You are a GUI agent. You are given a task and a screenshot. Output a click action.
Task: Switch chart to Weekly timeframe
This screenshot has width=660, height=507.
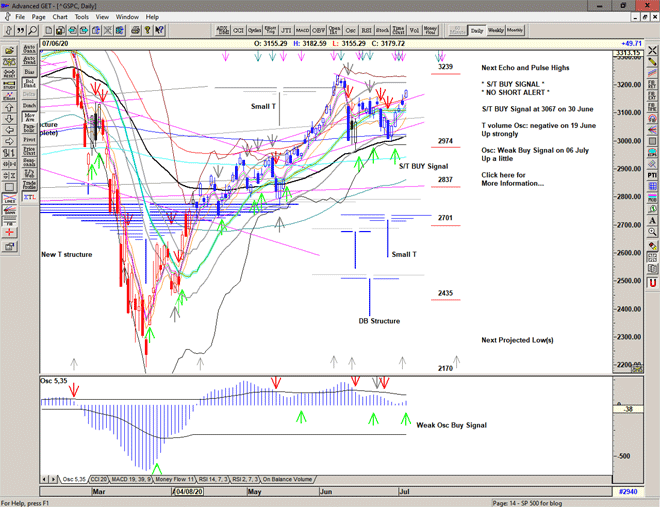tap(496, 31)
